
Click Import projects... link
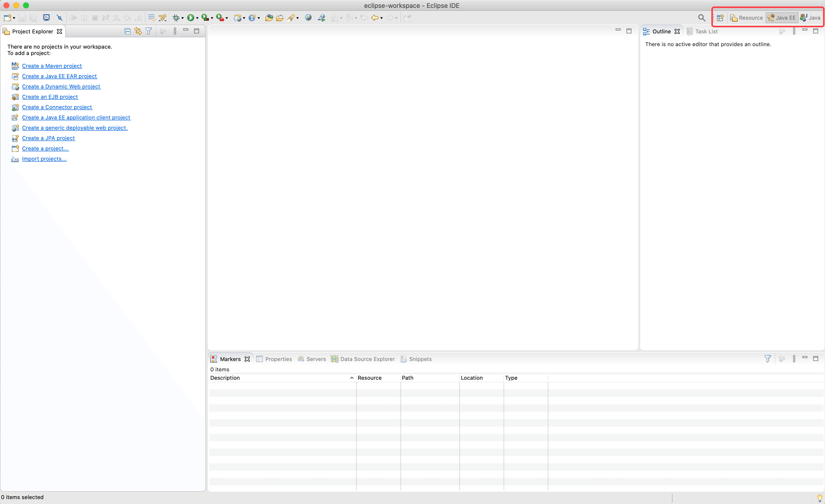pos(44,159)
